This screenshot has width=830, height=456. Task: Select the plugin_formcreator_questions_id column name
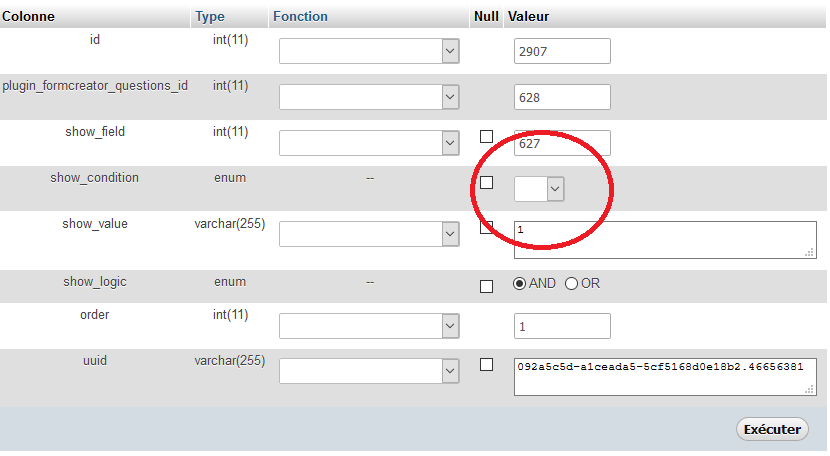[x=95, y=86]
